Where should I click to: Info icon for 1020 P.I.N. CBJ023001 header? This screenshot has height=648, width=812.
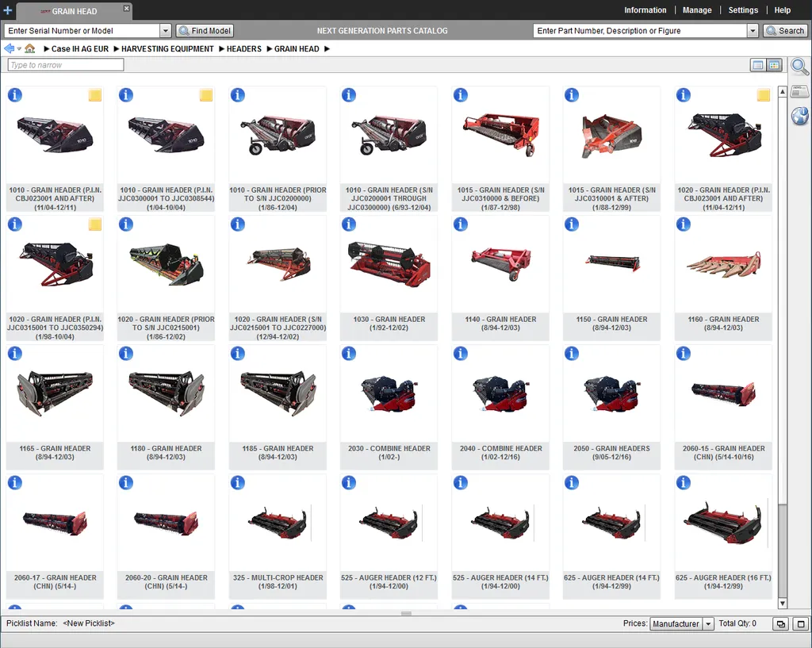pyautogui.click(x=684, y=95)
